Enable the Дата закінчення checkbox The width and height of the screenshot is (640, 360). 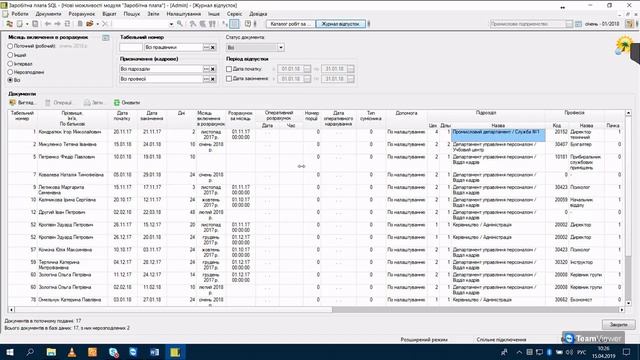[x=229, y=78]
